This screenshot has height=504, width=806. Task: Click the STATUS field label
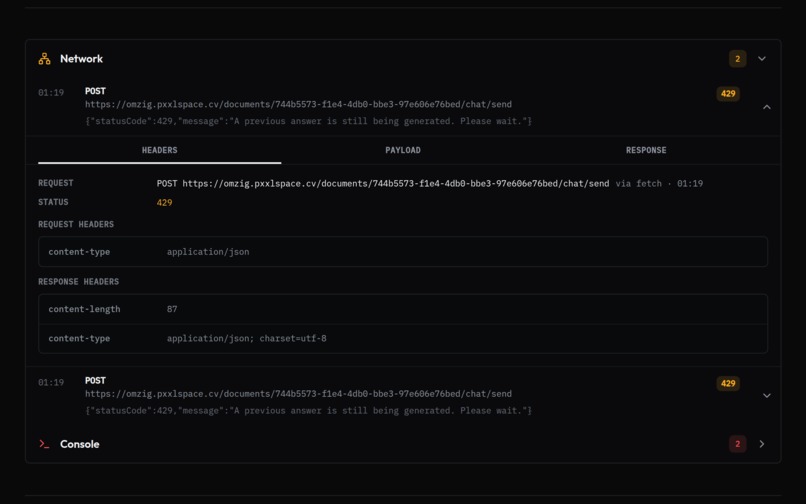[53, 202]
